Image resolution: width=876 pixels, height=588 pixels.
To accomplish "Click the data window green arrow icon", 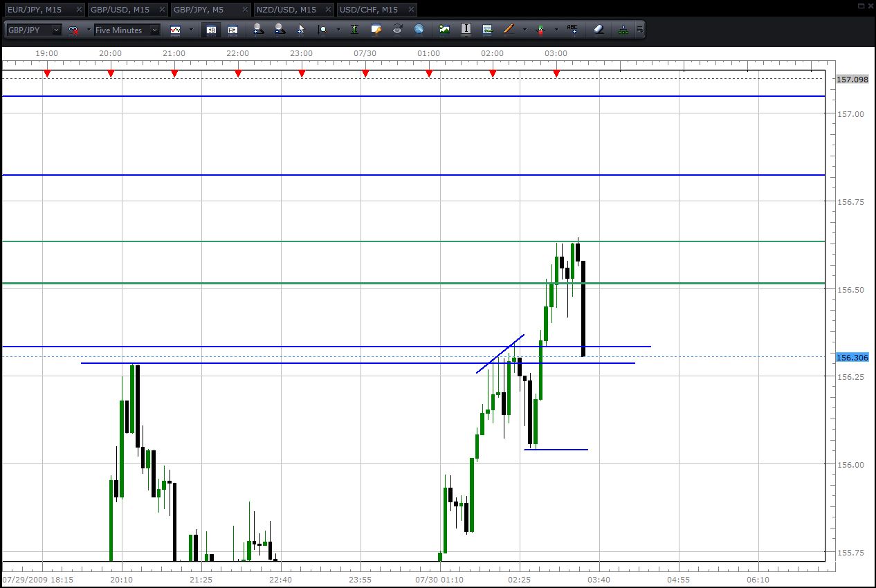I will [487, 30].
